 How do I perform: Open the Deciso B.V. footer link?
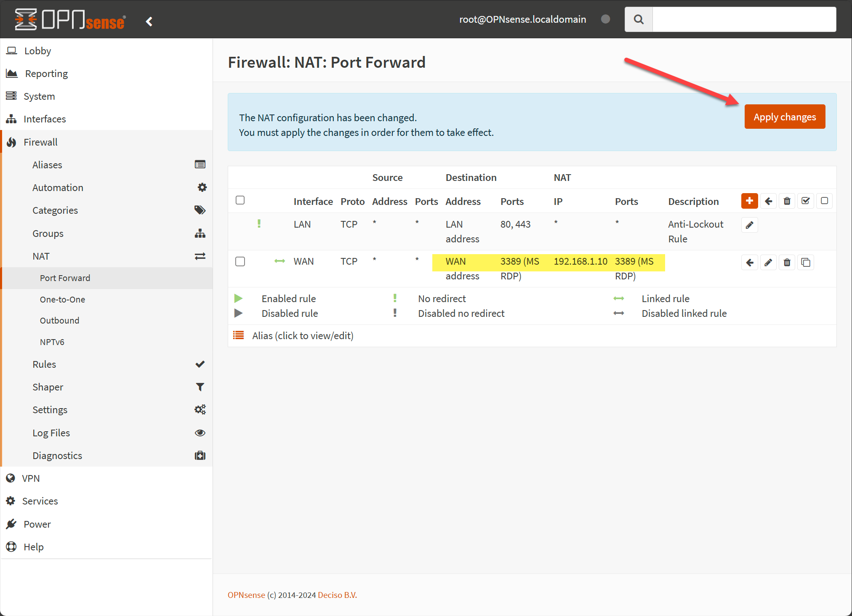337,595
